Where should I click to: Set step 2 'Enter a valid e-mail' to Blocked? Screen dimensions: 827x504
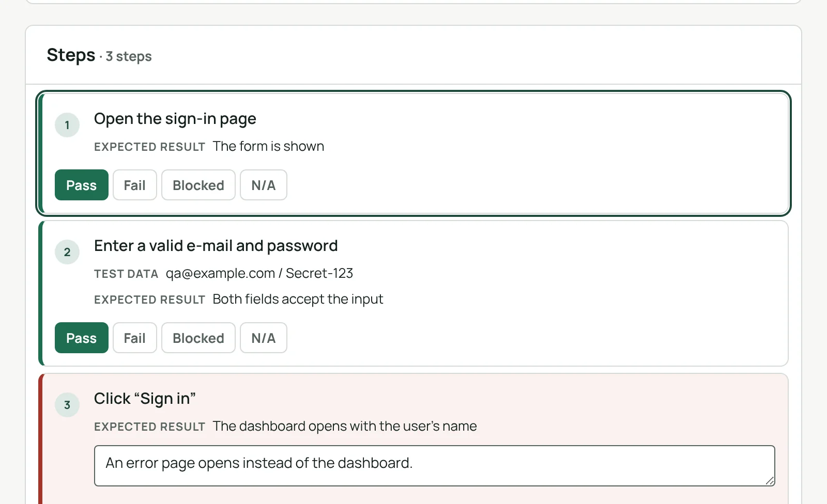198,338
